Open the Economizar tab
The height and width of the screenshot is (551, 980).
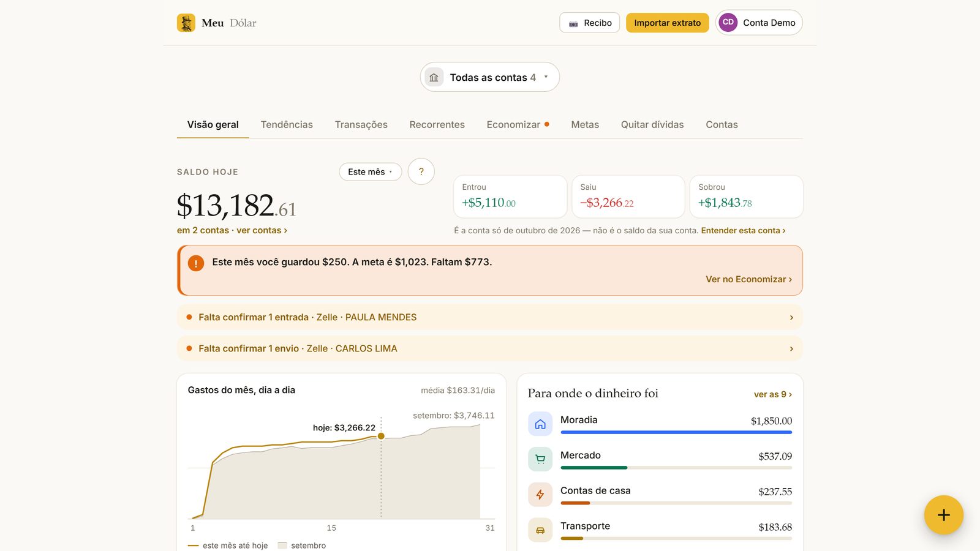(x=518, y=124)
